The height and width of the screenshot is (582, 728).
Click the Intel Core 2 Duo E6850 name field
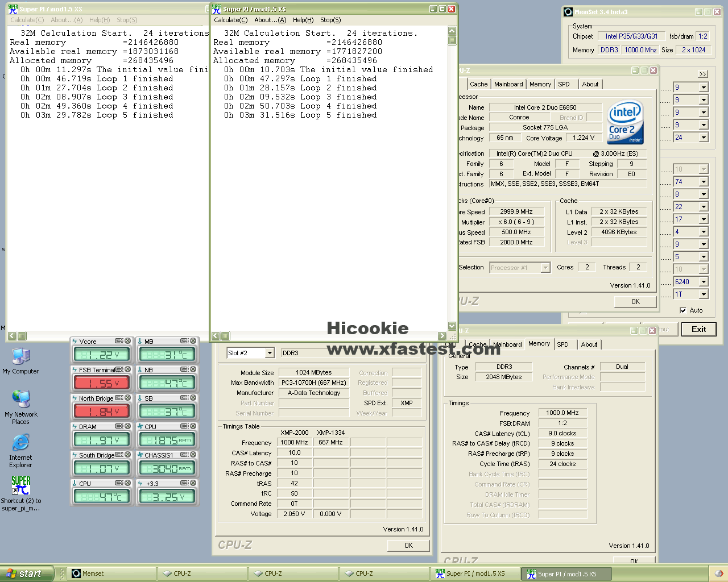coord(545,107)
